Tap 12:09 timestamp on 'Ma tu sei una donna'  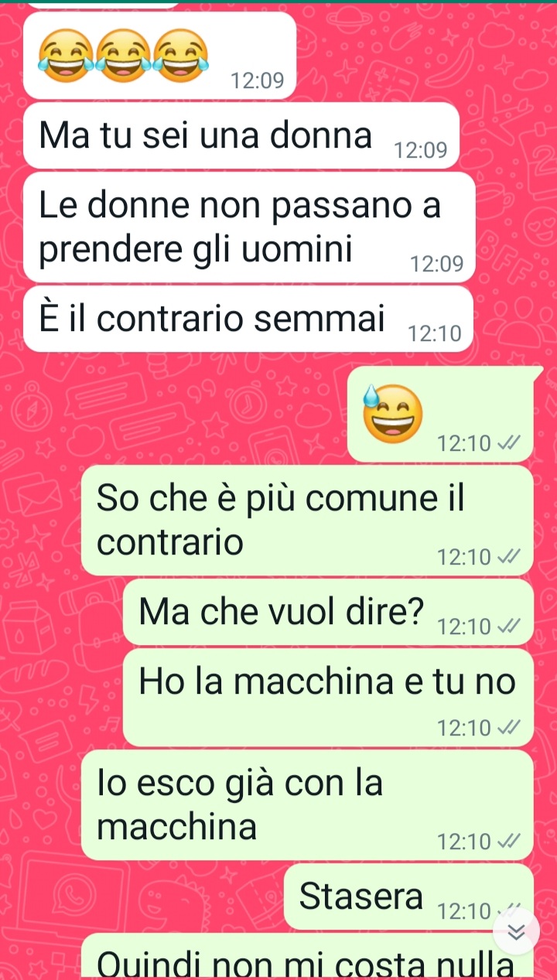[x=421, y=150]
